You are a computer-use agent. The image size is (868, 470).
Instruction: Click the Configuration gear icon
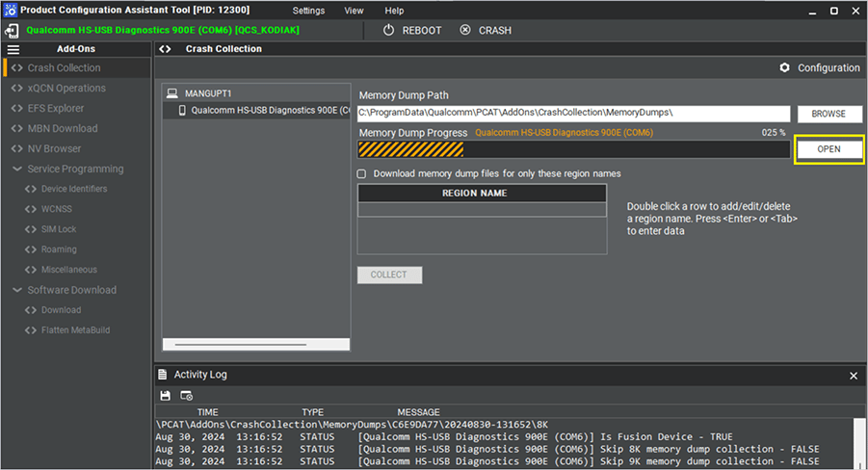pos(784,67)
